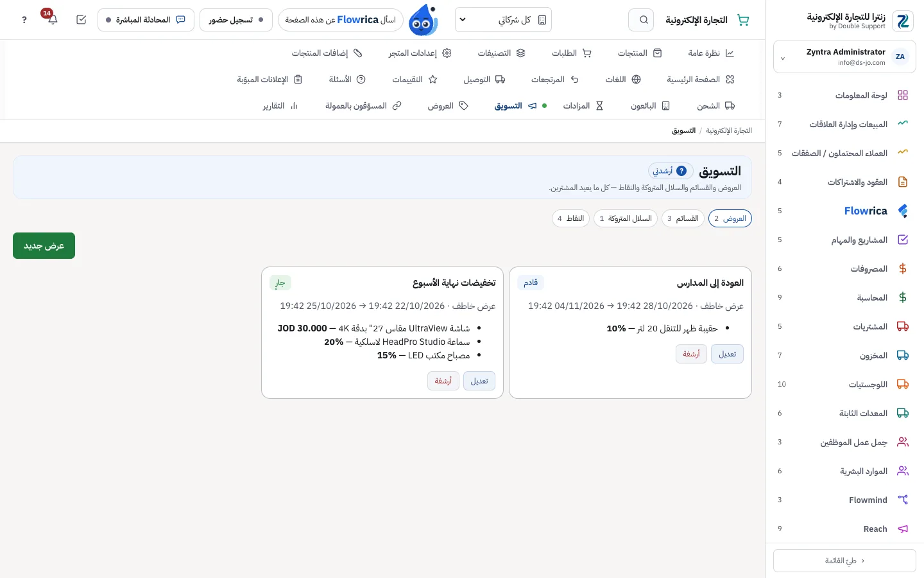Click تعديل on تخفيضات نهاية الأسبوع card

pyautogui.click(x=479, y=381)
